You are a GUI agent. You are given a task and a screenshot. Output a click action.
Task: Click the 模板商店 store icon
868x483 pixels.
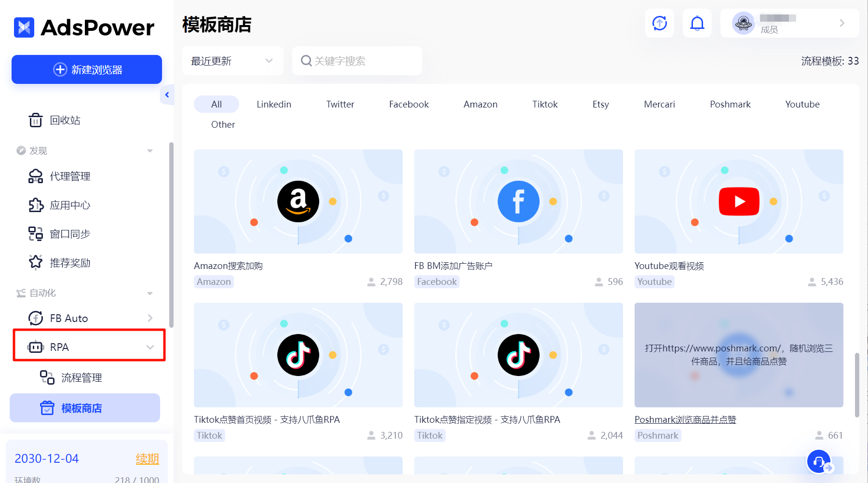[47, 408]
